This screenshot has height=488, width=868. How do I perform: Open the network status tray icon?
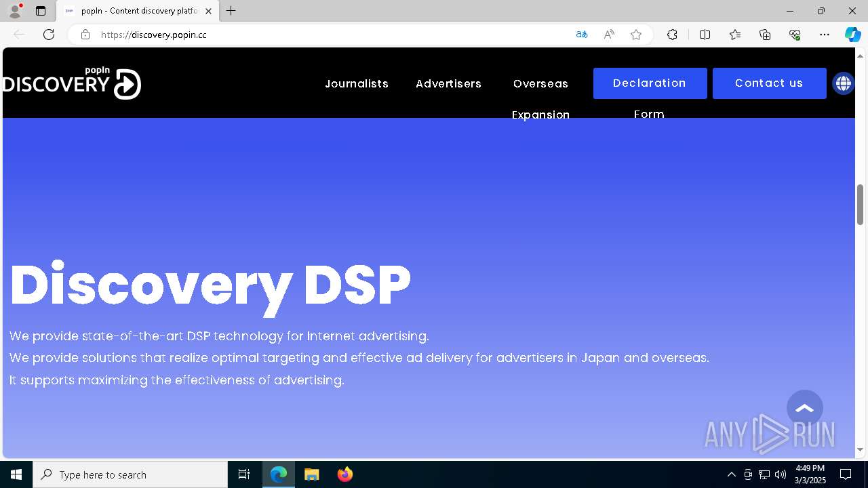764,474
